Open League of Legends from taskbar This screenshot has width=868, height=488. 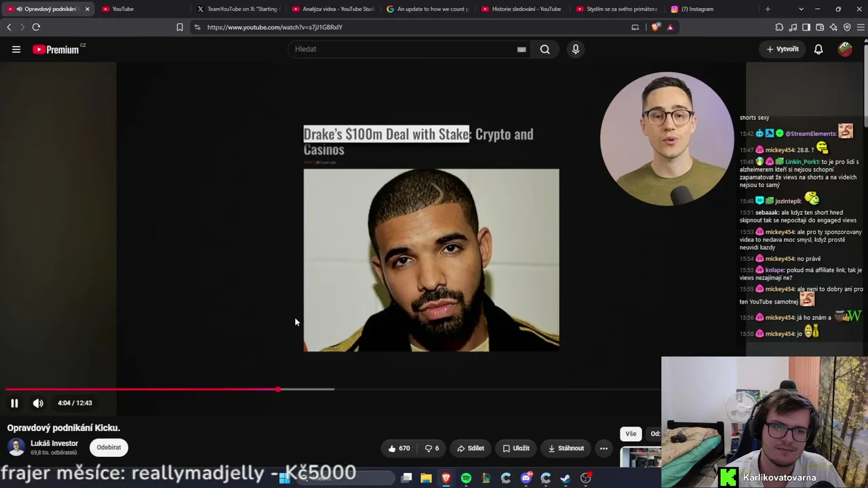coord(486,478)
